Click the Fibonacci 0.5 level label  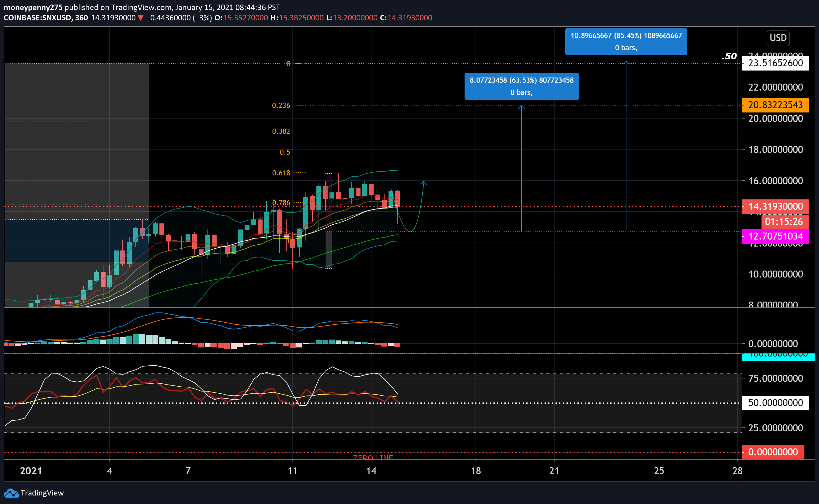tap(285, 152)
